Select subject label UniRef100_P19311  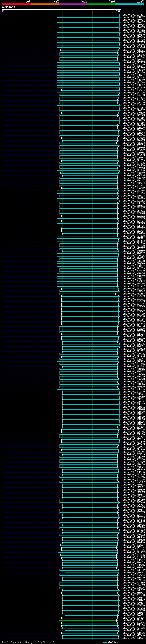pyautogui.click(x=134, y=487)
